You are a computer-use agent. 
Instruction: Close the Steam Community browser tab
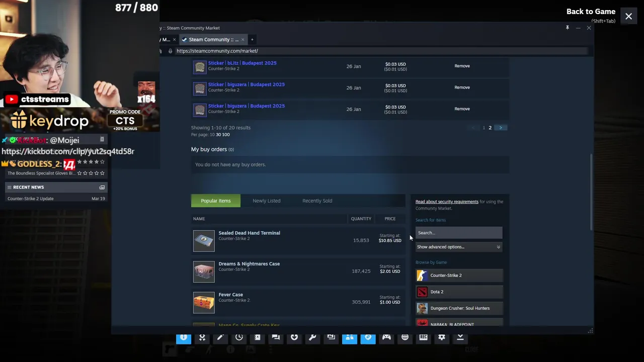click(x=243, y=39)
